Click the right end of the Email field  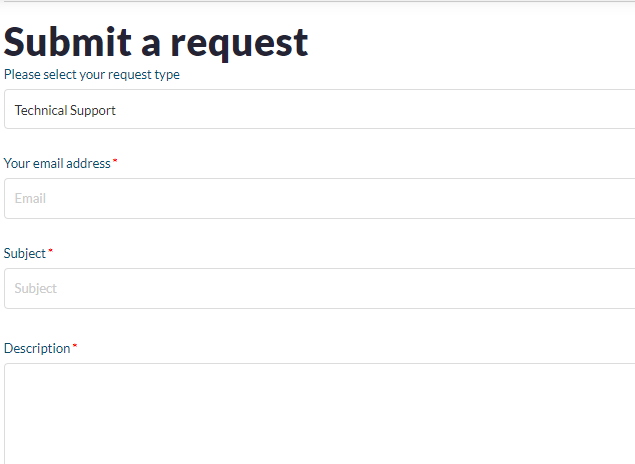625,198
